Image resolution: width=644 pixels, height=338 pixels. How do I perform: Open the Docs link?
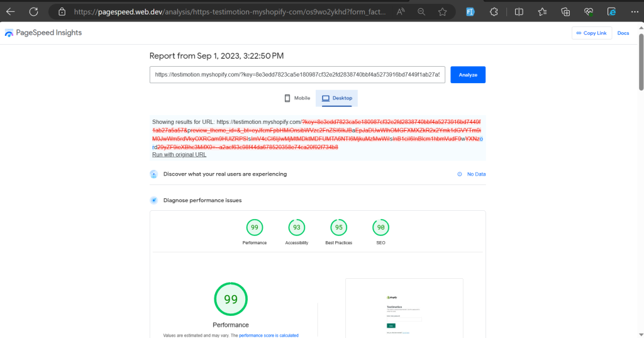pos(623,33)
